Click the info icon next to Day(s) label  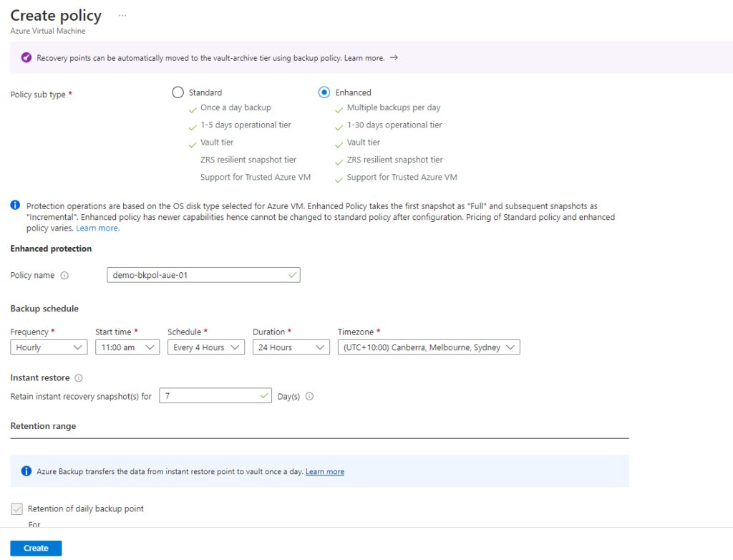309,396
